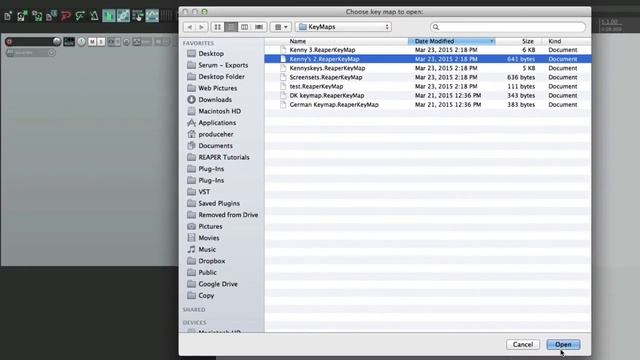This screenshot has width=640, height=360.
Task: Go forward in file dialog navigation
Action: (202, 27)
